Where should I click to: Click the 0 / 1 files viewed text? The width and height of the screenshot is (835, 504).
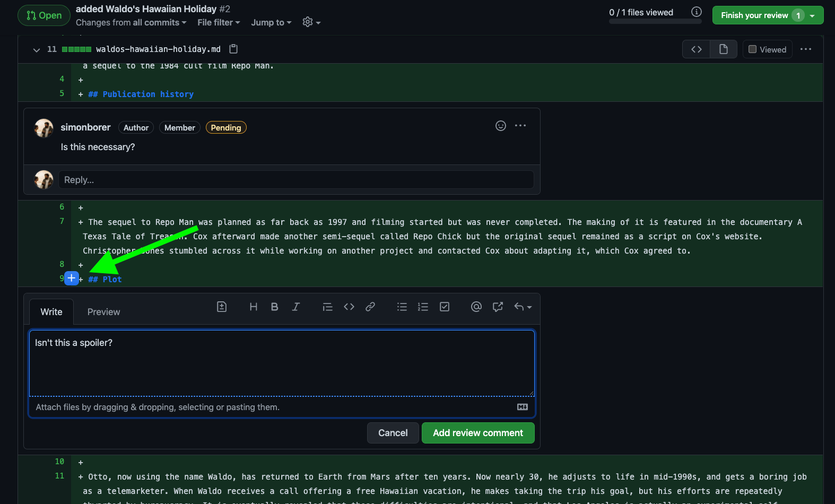pos(641,12)
